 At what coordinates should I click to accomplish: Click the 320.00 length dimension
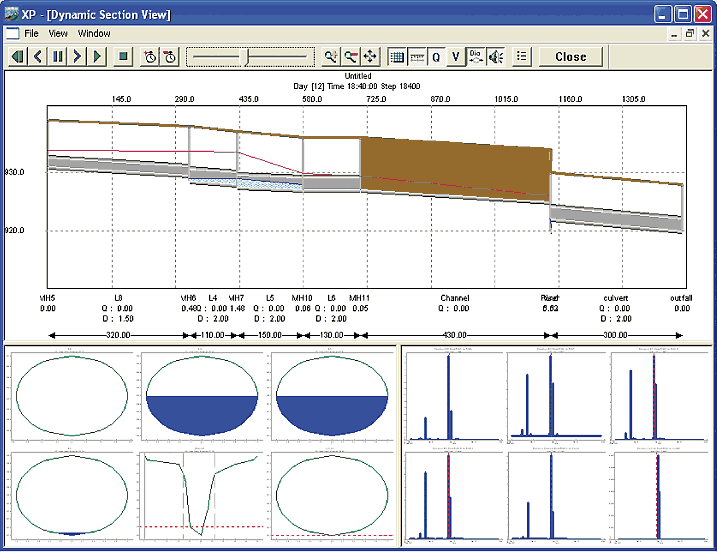[118, 335]
